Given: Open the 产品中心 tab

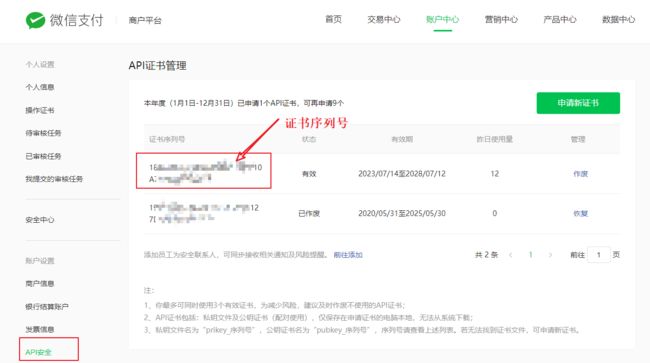Looking at the screenshot, I should click(560, 19).
